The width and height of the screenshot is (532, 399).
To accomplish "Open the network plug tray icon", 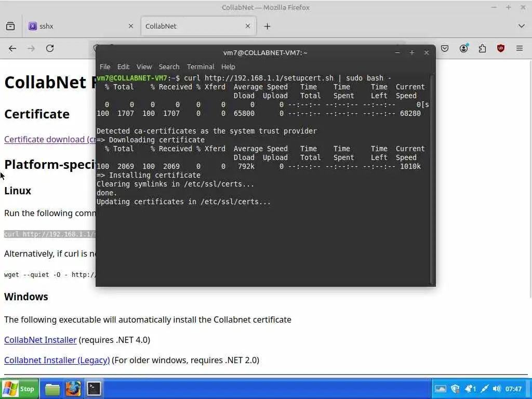I will click(x=485, y=389).
